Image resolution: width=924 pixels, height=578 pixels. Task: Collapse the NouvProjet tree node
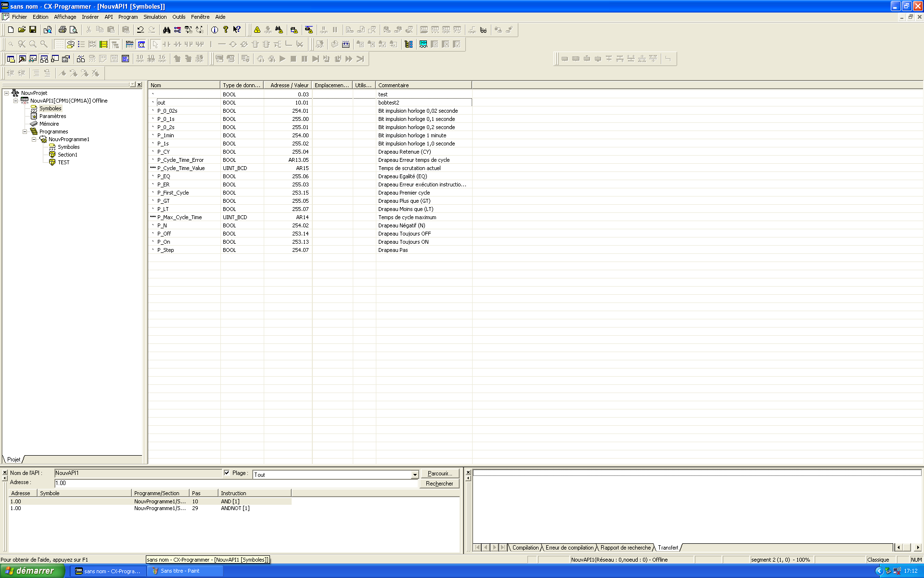pos(6,93)
